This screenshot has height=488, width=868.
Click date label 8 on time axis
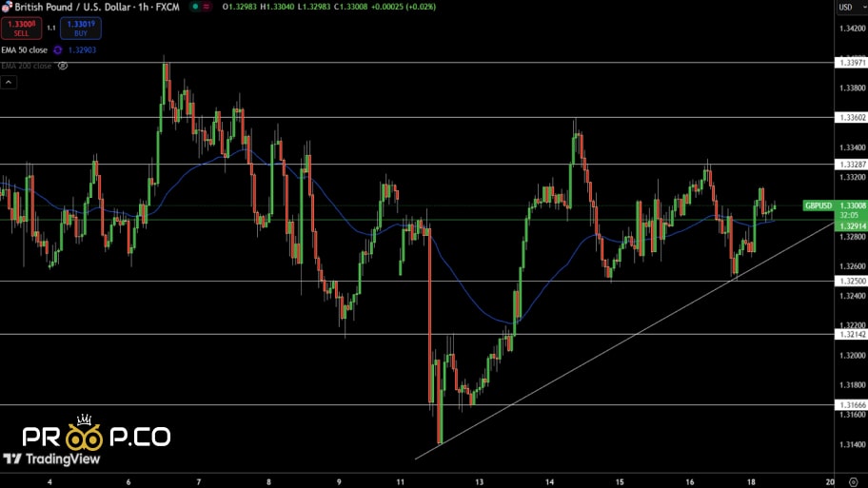[x=269, y=482]
